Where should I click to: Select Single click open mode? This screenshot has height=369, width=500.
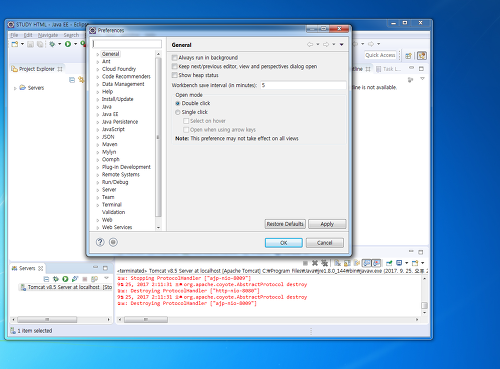[x=178, y=112]
